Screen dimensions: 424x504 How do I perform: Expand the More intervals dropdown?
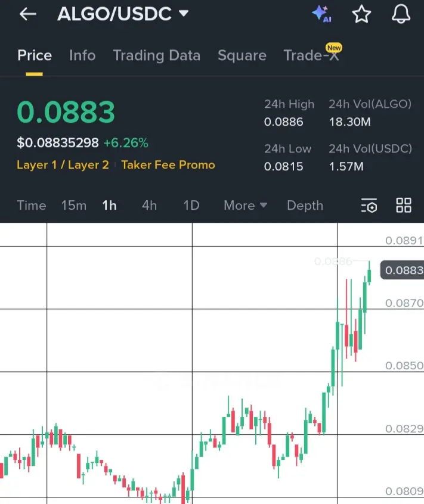tap(246, 206)
